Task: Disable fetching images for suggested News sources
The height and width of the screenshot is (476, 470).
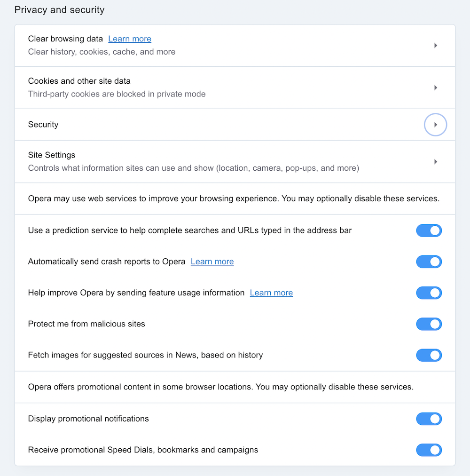Action: [429, 355]
